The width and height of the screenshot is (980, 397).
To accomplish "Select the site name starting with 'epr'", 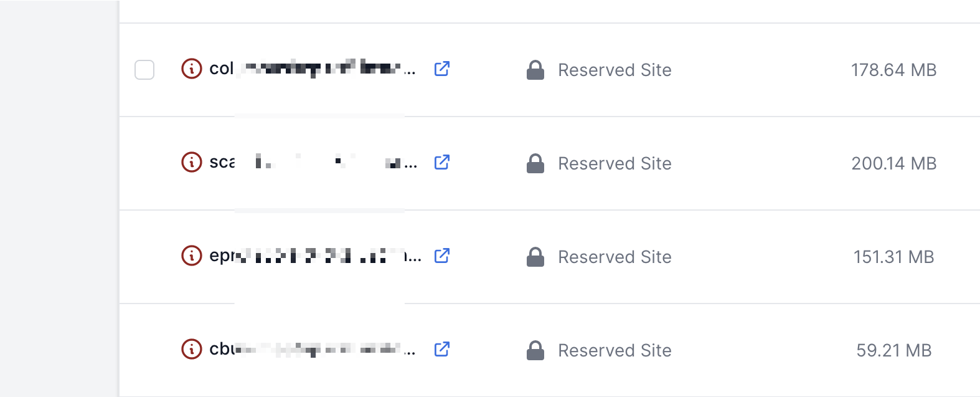I will 315,256.
